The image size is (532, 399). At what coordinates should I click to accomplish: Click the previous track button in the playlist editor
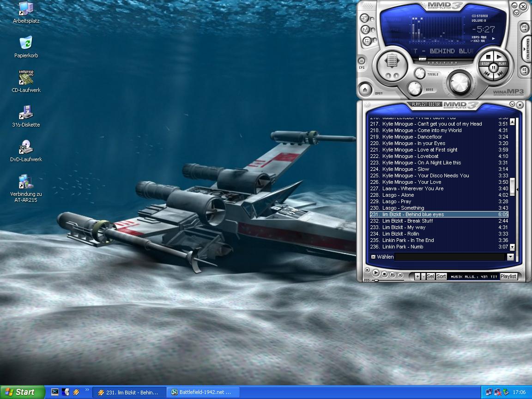click(367, 270)
